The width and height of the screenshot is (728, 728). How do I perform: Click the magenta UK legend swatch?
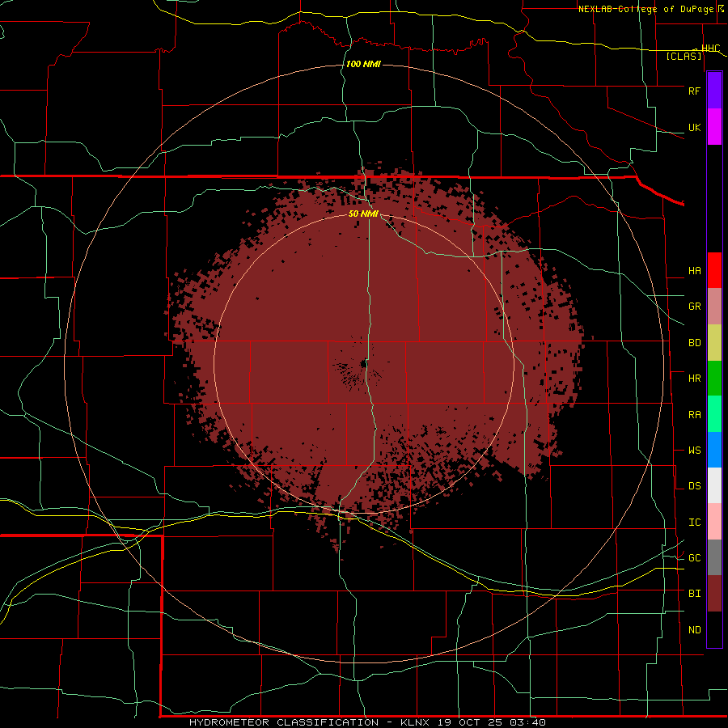[714, 127]
